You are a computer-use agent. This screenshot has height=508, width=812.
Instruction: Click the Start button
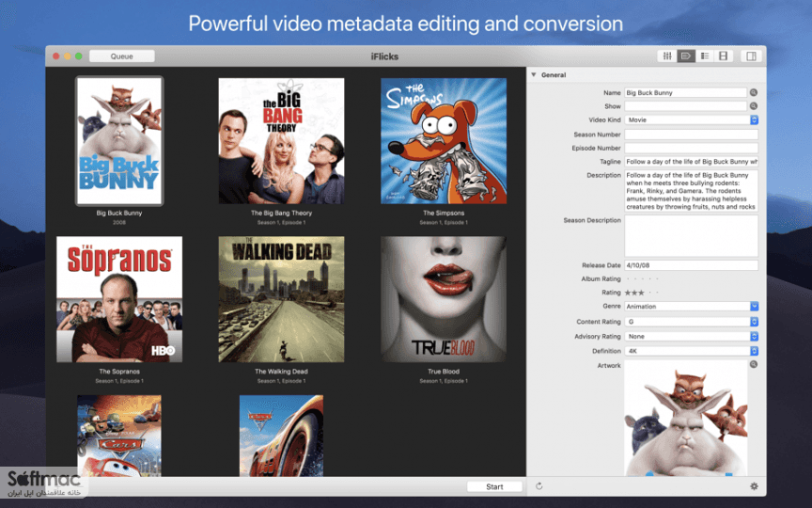pos(494,486)
